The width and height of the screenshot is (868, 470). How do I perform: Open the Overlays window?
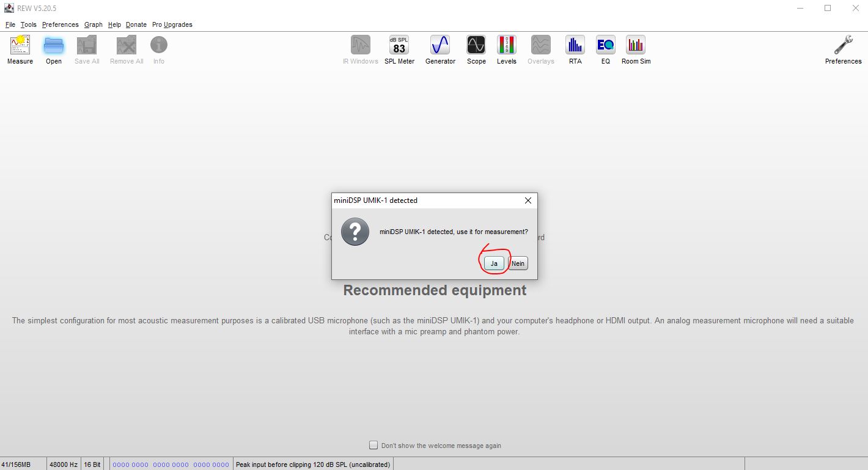541,50
